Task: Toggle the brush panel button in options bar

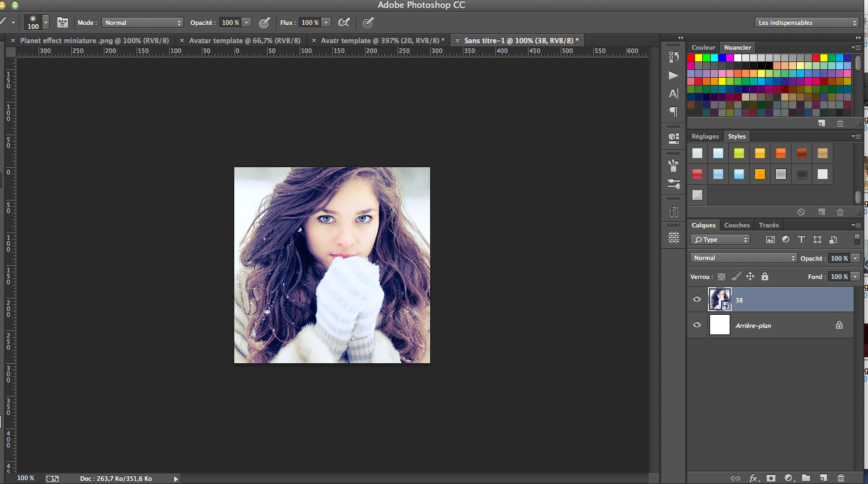Action: [63, 22]
